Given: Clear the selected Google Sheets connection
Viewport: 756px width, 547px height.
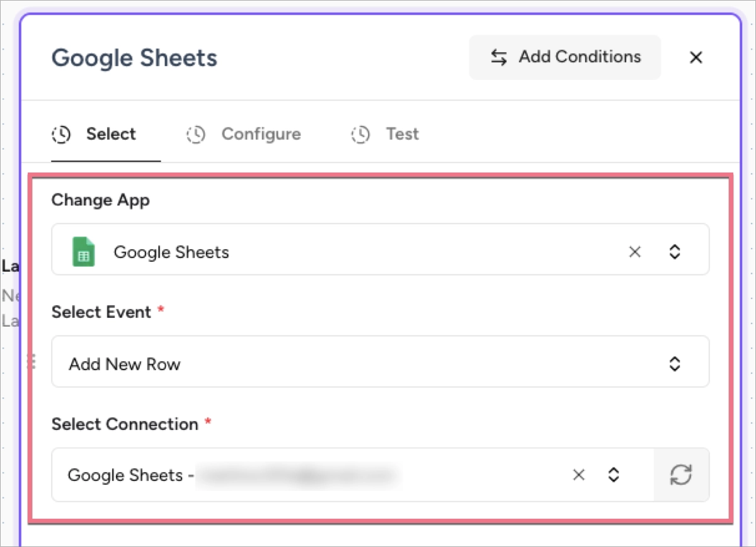Looking at the screenshot, I should click(578, 475).
